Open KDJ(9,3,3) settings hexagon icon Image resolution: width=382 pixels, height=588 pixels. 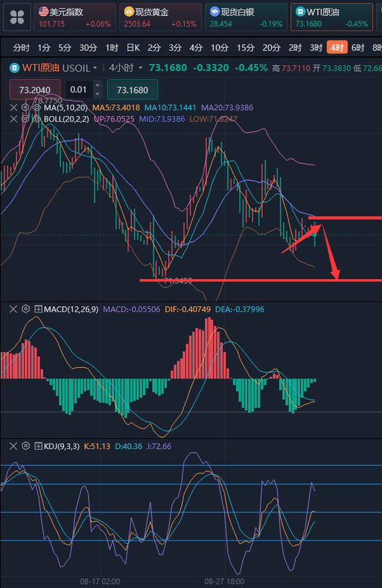tap(26, 446)
